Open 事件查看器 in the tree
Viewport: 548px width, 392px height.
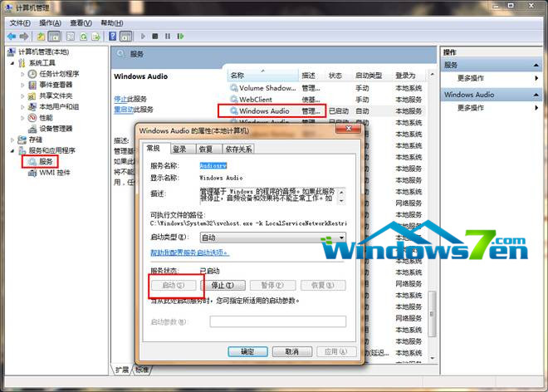coord(56,85)
